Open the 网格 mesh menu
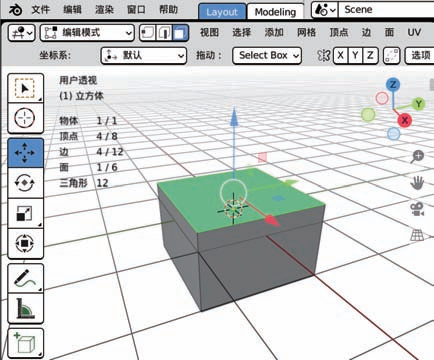Screen dimensions: 434x360 [306, 32]
